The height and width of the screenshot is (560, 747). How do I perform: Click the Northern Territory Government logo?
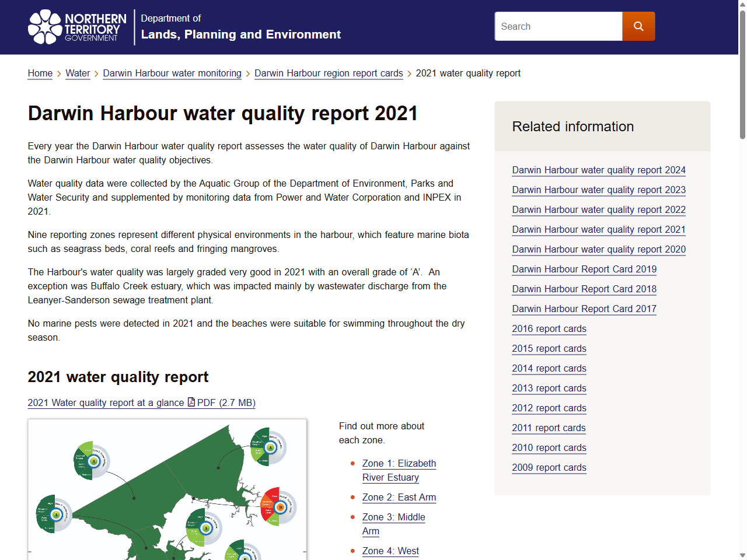click(76, 27)
